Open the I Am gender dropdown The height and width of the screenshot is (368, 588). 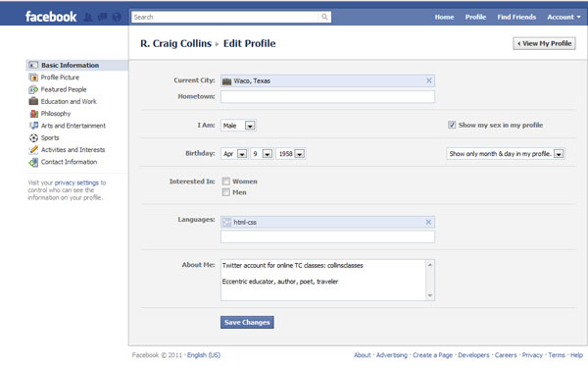[238, 126]
